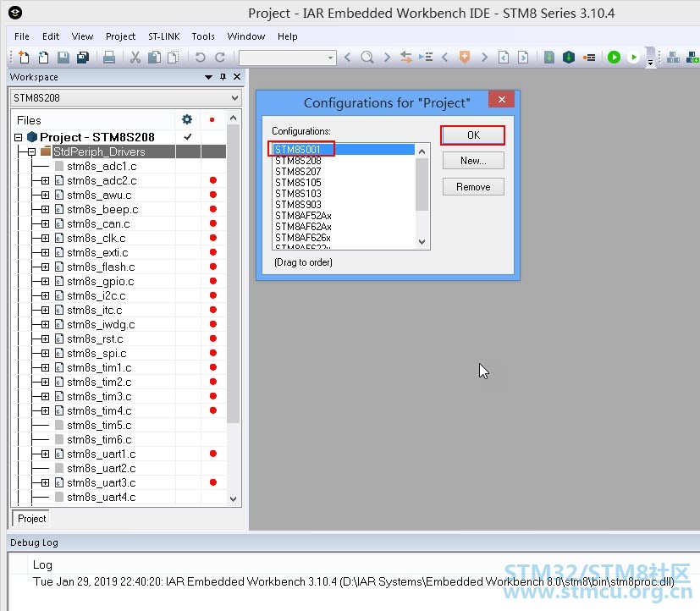Click the Find Next arrow icon

[387, 58]
